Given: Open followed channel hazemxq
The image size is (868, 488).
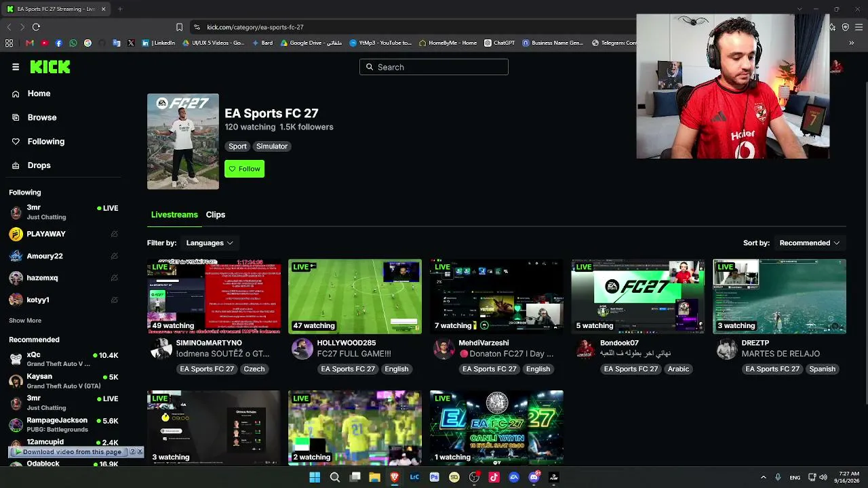Looking at the screenshot, I should point(64,278).
